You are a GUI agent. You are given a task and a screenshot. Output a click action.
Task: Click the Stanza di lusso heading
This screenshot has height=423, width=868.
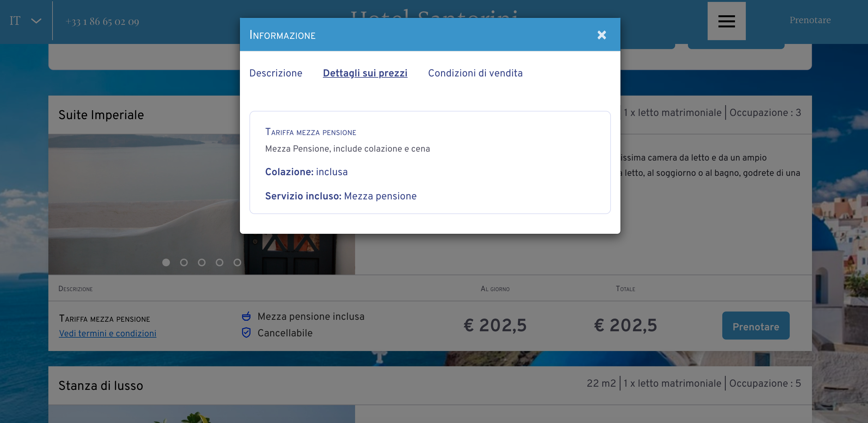(101, 385)
